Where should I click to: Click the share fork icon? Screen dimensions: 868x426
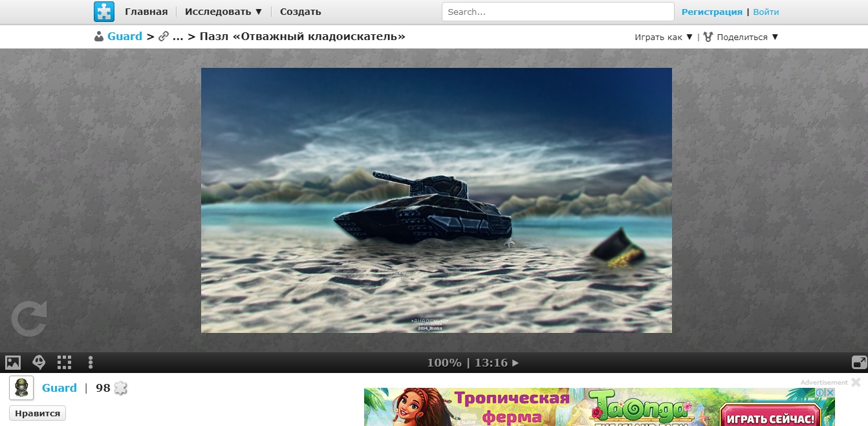pos(708,37)
